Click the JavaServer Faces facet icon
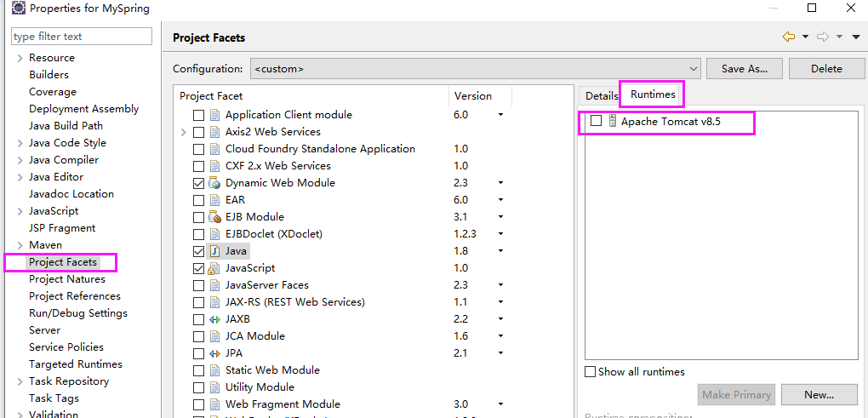The width and height of the screenshot is (868, 418). pyautogui.click(x=214, y=285)
